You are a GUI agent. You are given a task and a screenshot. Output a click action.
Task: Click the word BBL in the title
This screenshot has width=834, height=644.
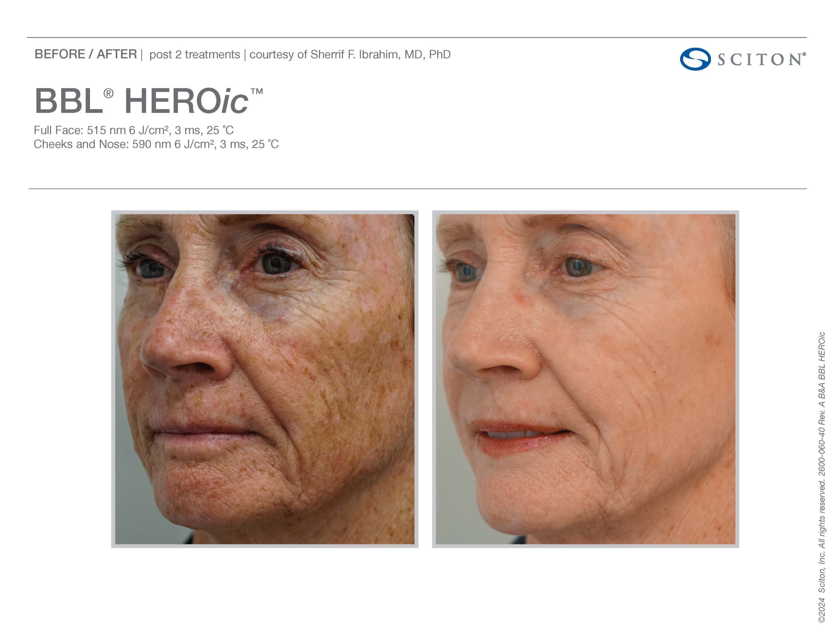point(69,101)
